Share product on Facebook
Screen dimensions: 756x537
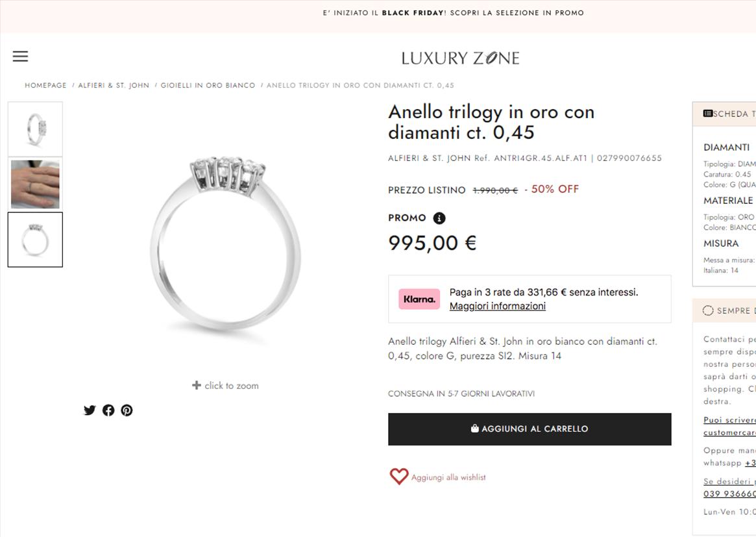click(108, 410)
